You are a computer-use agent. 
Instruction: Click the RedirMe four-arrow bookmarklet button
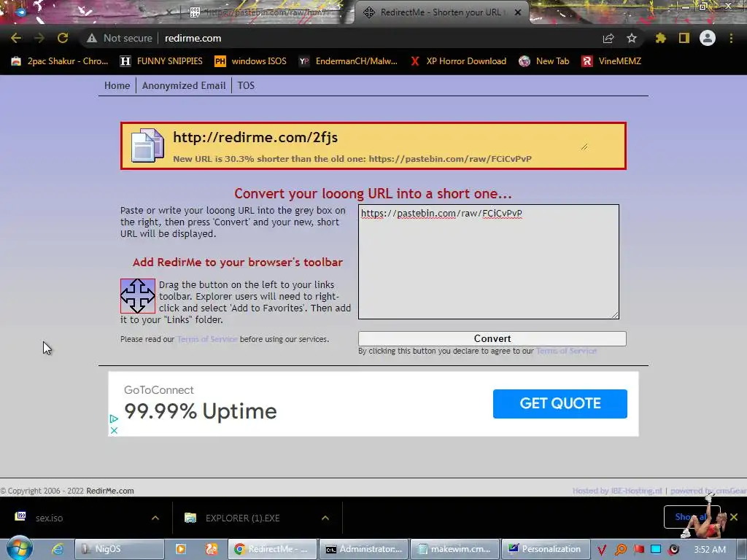pyautogui.click(x=138, y=296)
